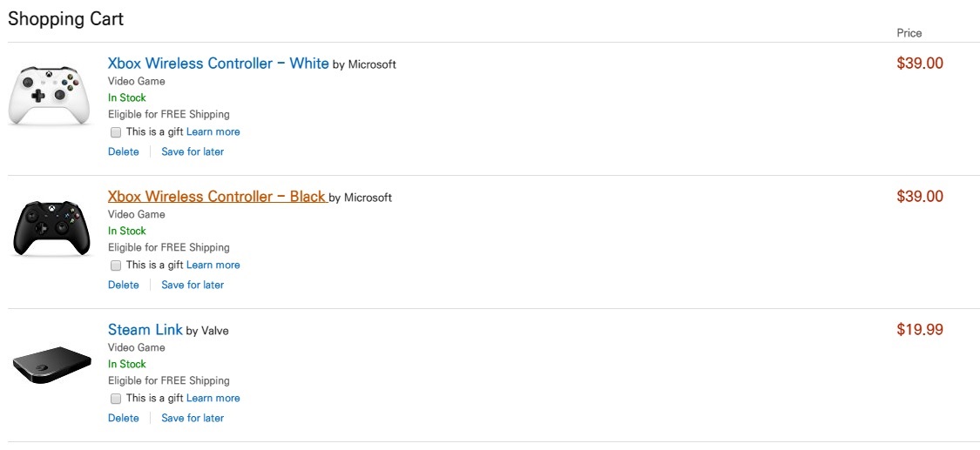
Task: Save the black Xbox controller for later
Action: point(193,285)
